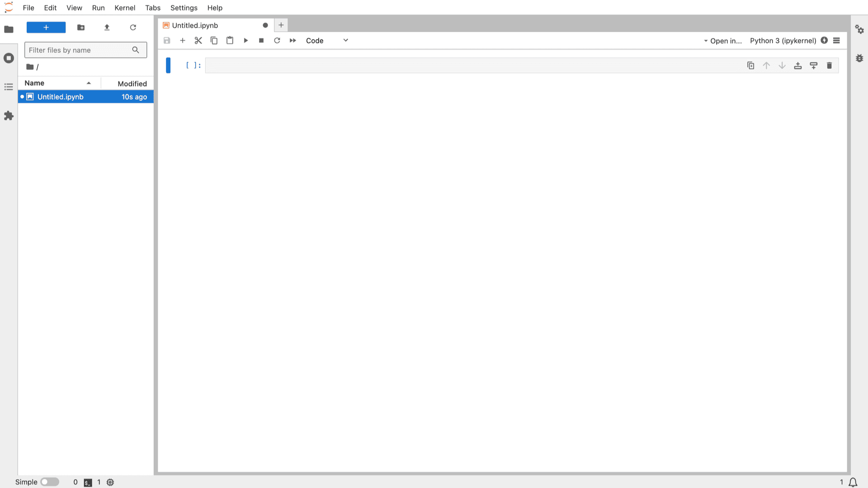
Task: Toggle Simple interface mode switch
Action: click(x=50, y=482)
